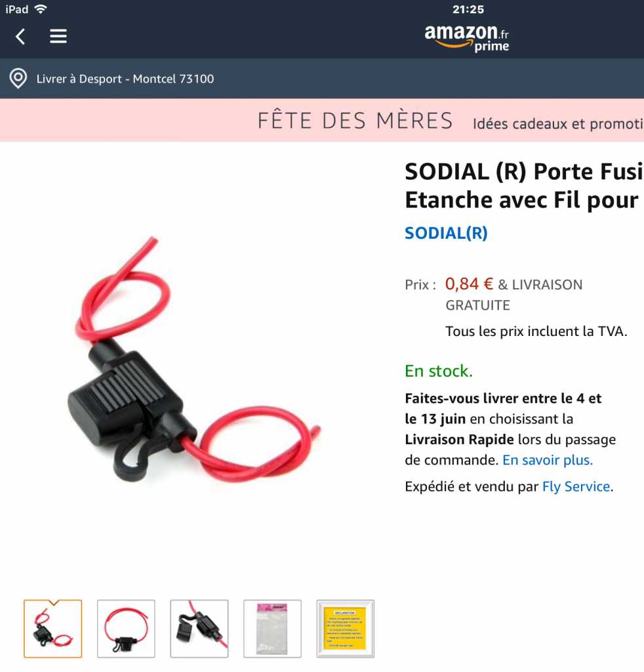Open the Fête des Mères banner
The image size is (644, 672).
(x=355, y=121)
